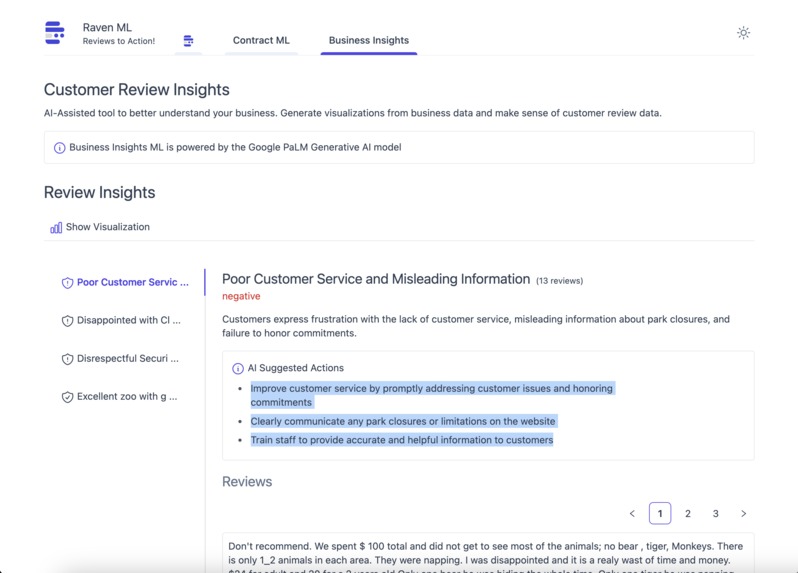Click the Customer Review Insights heading

pyautogui.click(x=136, y=90)
